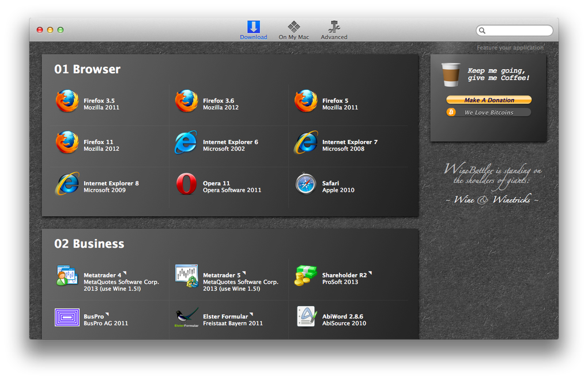Select the 'Metatrader 4' title text
This screenshot has width=588, height=380.
pyautogui.click(x=102, y=275)
